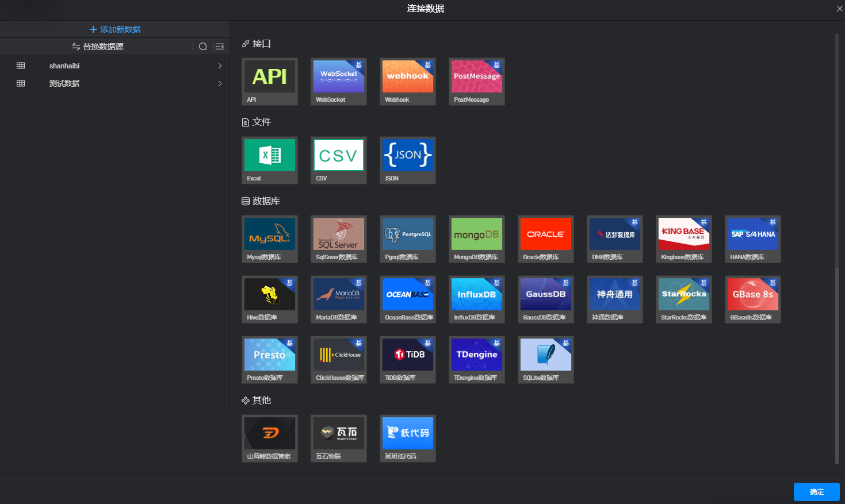Open the shanhaibi data table item

64,66
